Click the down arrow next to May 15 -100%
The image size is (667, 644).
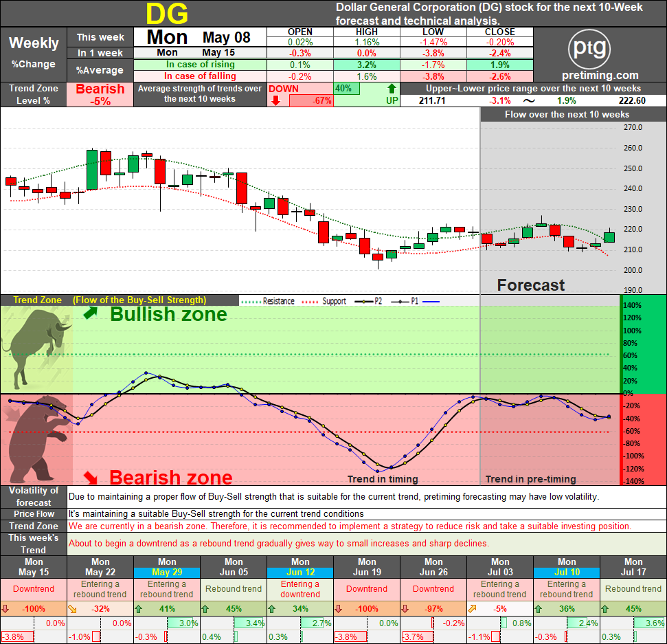5,609
